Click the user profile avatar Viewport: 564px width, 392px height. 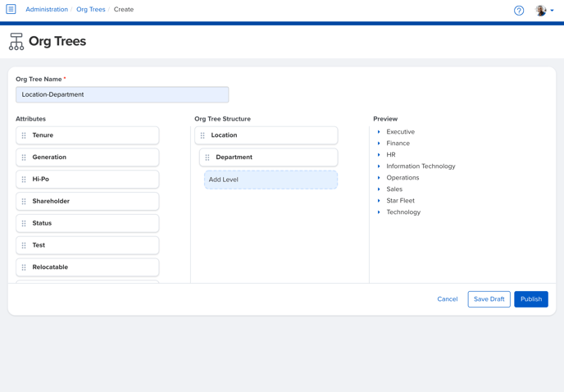(540, 11)
